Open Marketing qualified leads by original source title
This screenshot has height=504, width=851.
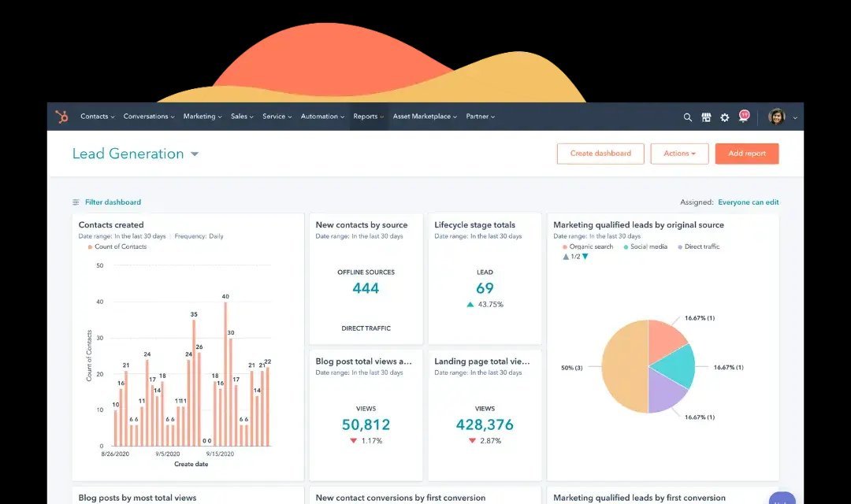pos(638,224)
